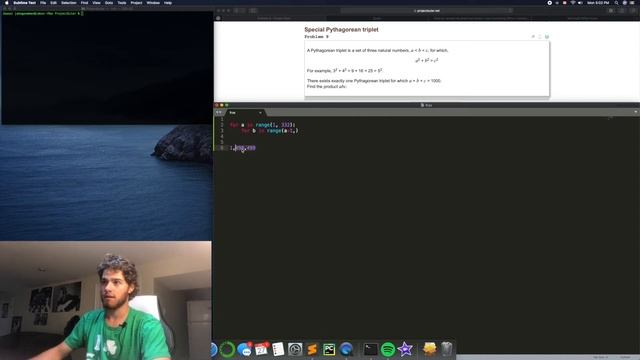Screen dimensions: 640x360
Task: Open the blue browser icon in Dock
Action: pyautogui.click(x=346, y=349)
